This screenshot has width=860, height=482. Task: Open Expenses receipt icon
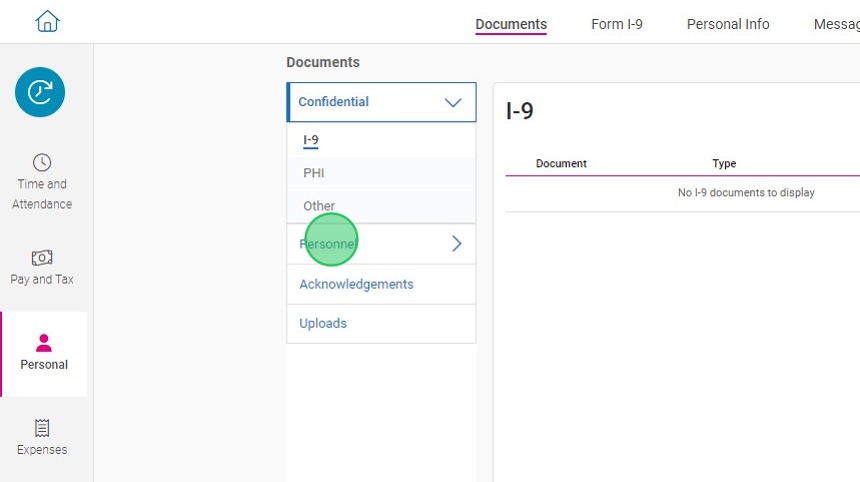(42, 428)
